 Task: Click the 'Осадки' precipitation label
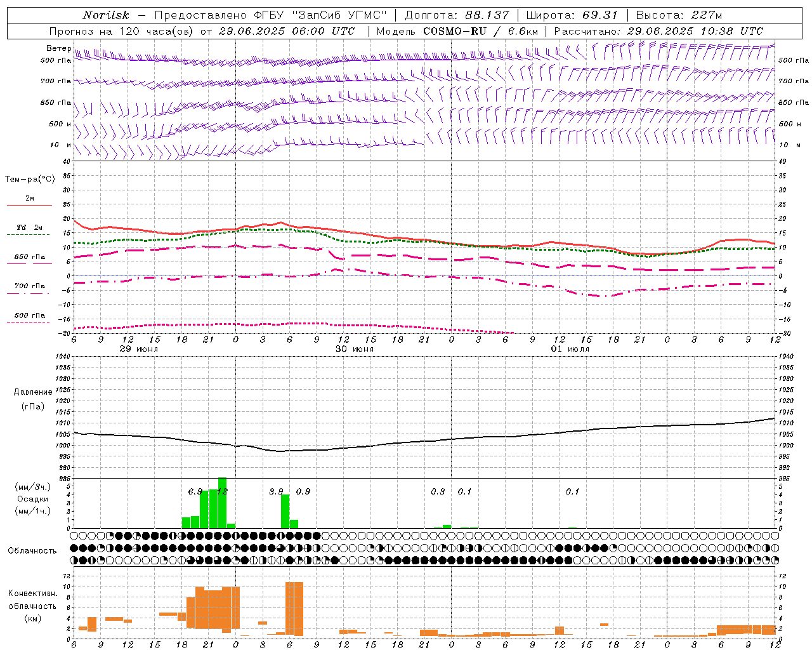point(32,499)
